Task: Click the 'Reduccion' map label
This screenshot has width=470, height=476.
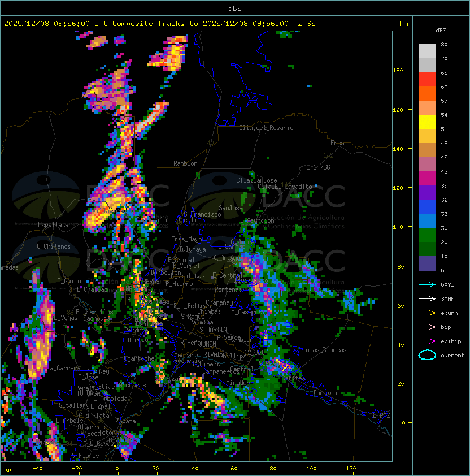Action: [x=189, y=361]
